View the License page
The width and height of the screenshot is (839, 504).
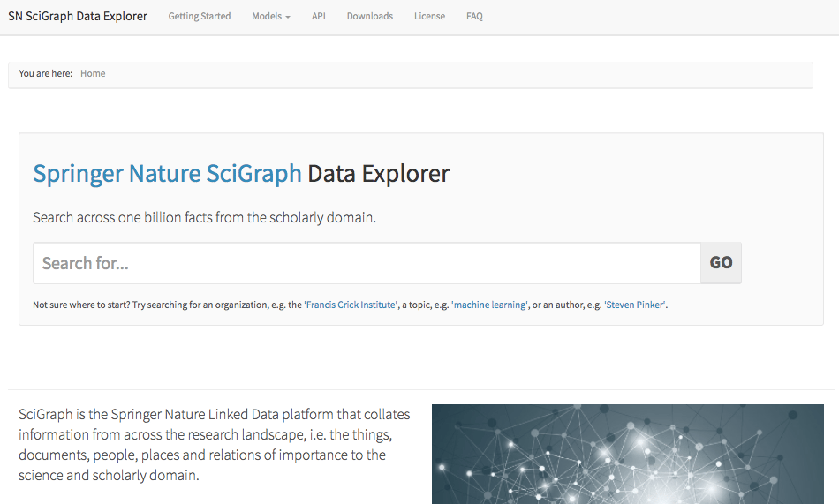(430, 16)
